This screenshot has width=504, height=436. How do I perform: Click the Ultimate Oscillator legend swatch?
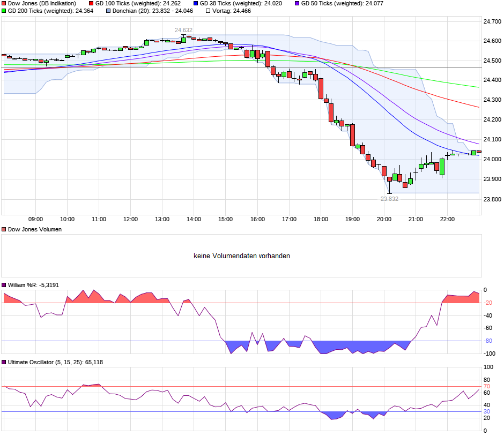(4, 362)
